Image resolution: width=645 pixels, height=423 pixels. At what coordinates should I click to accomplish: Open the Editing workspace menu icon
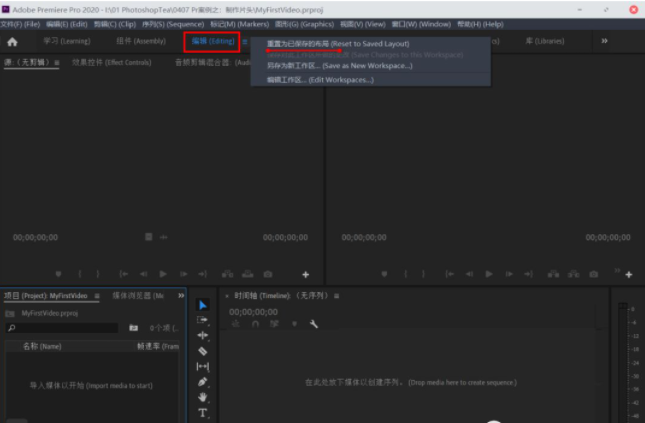pyautogui.click(x=245, y=42)
